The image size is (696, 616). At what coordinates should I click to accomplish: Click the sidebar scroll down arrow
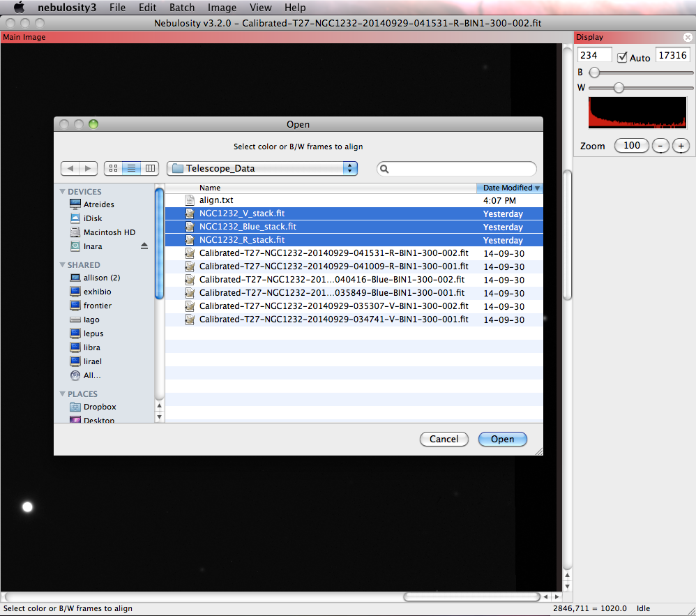point(159,417)
